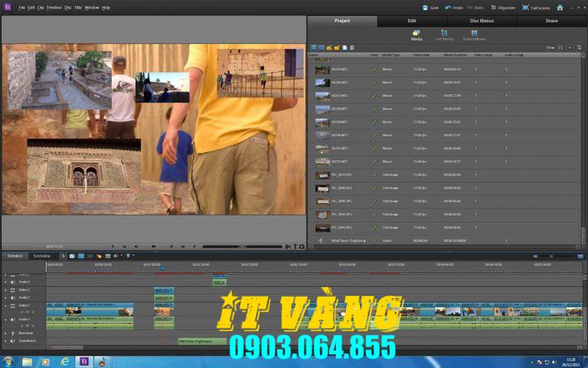
Task: Mute the Soundtrack track icon
Action: pos(12,341)
